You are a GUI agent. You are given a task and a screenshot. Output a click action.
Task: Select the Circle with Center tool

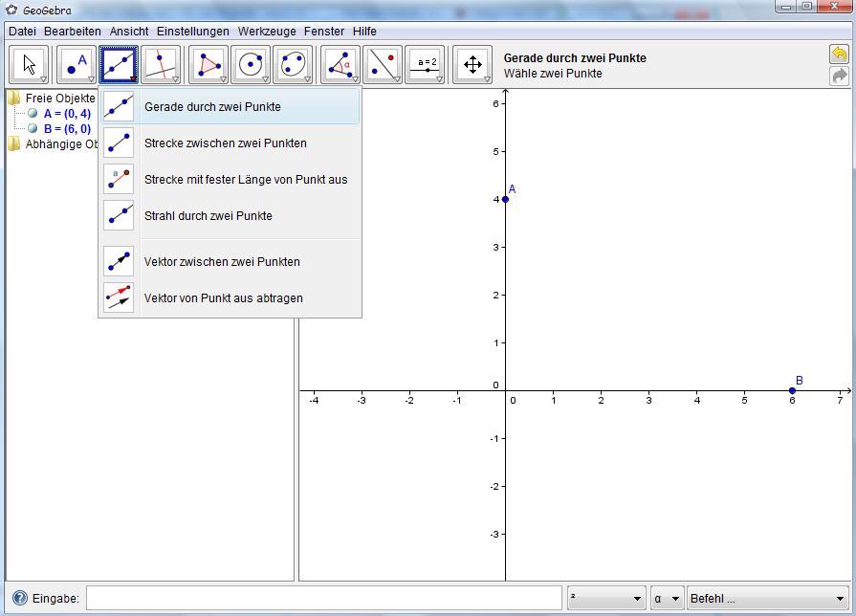tap(251, 65)
